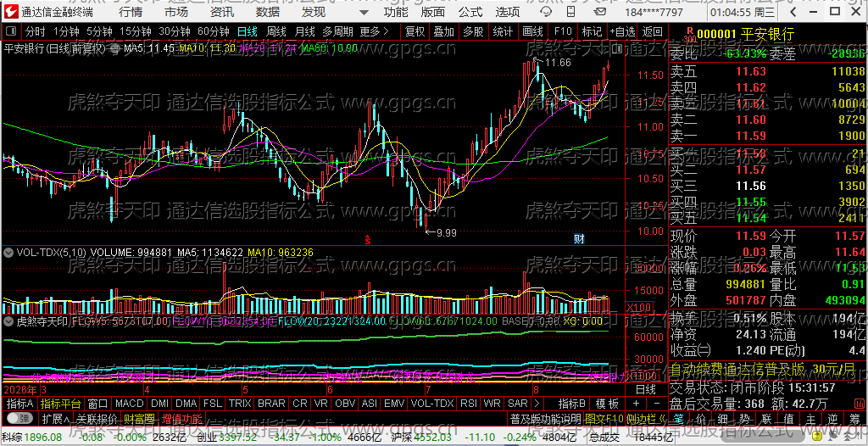Open the 资讯 menu
Image resolution: width=868 pixels, height=446 pixels.
point(222,12)
